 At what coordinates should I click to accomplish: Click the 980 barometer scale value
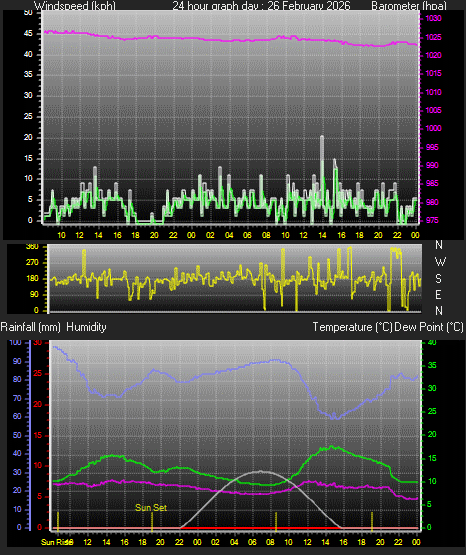(x=432, y=202)
